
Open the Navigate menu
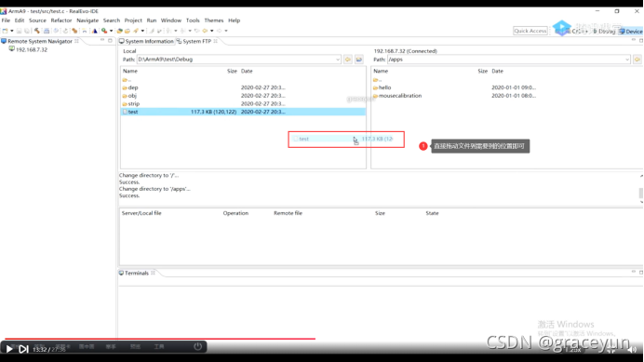pyautogui.click(x=87, y=20)
